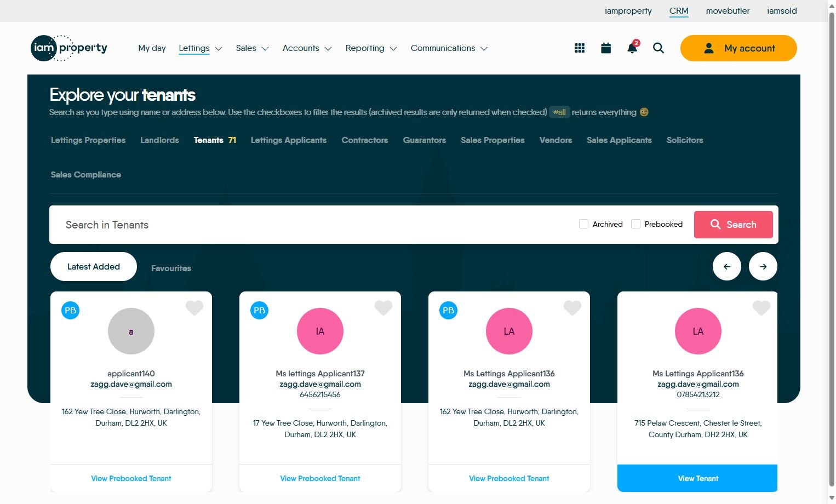836x504 pixels.
Task: Open the iamsold top link
Action: coord(782,11)
